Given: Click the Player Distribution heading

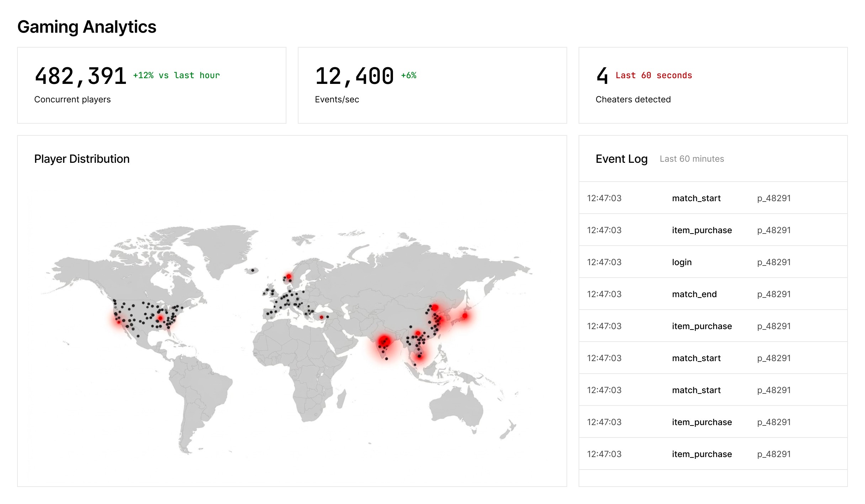Looking at the screenshot, I should [x=82, y=159].
